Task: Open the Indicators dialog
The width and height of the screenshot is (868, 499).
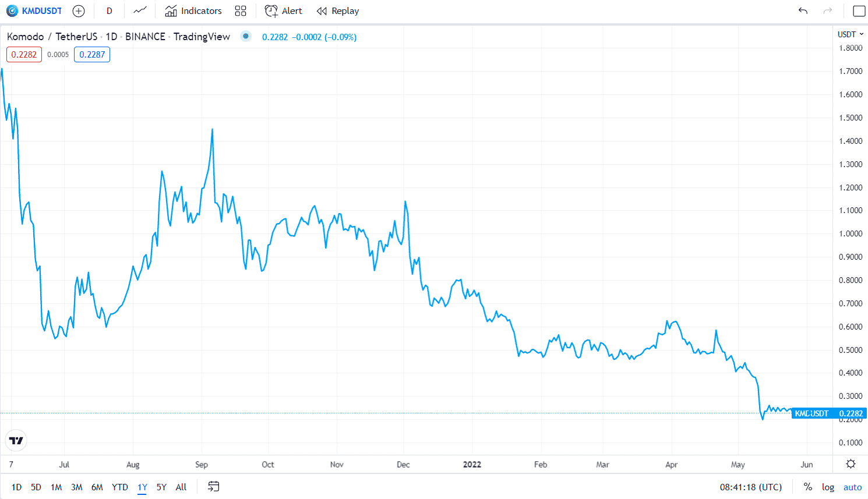Action: (x=193, y=11)
